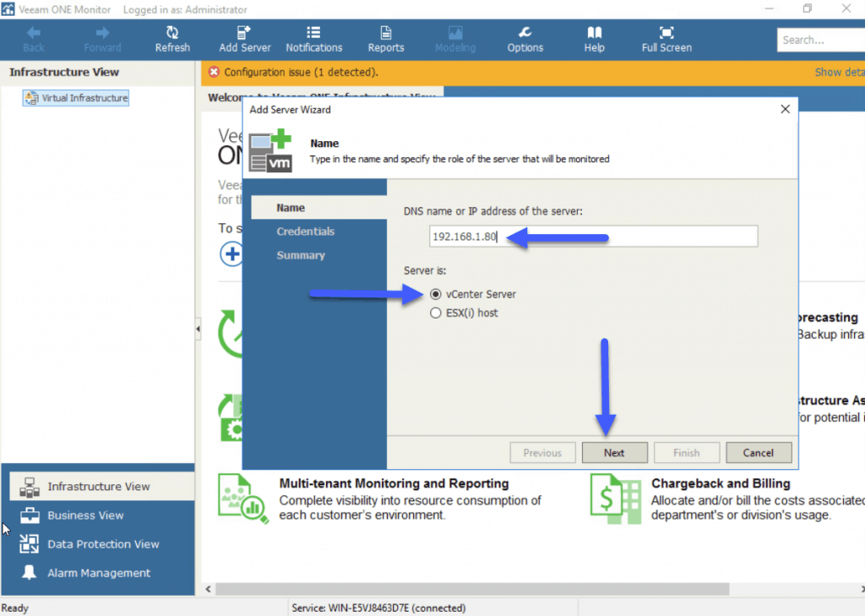Select the Name wizard step

(318, 208)
